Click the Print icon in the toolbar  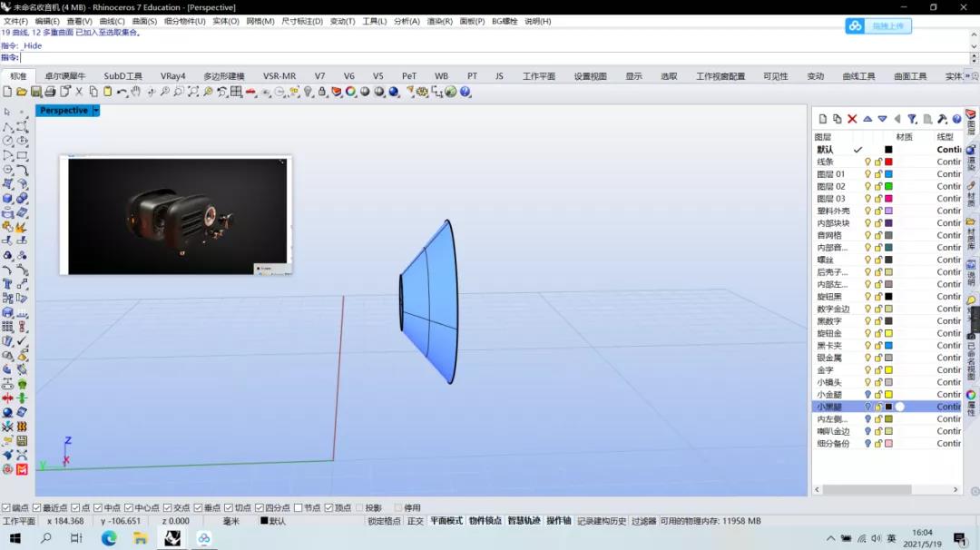50,92
